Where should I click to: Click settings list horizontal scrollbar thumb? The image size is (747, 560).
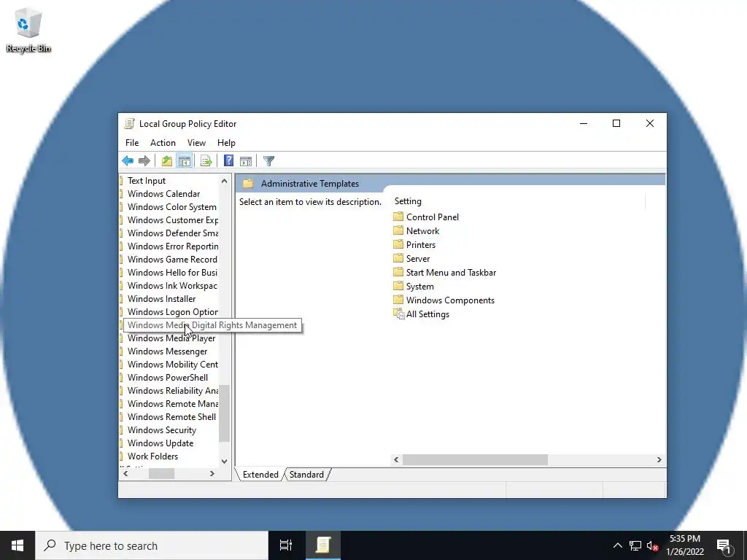tap(475, 459)
